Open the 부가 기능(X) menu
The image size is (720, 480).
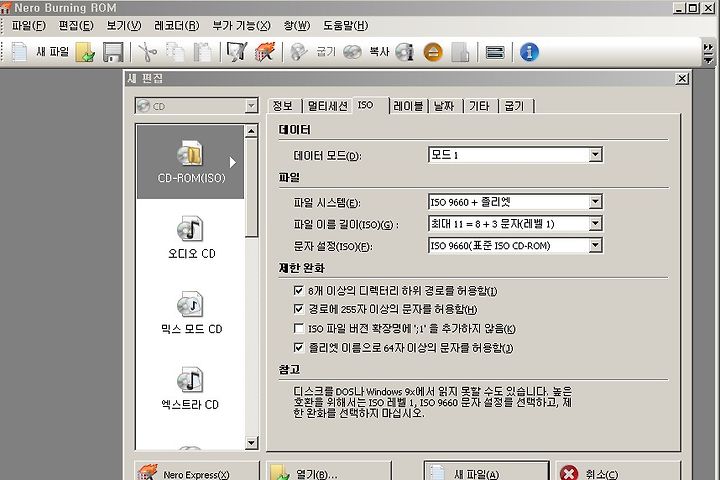pyautogui.click(x=242, y=26)
